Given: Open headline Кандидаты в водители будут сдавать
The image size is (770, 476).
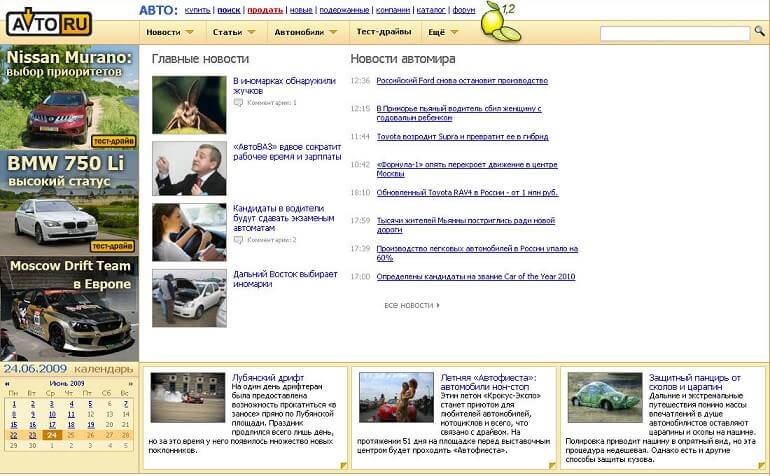Looking at the screenshot, I should [283, 218].
